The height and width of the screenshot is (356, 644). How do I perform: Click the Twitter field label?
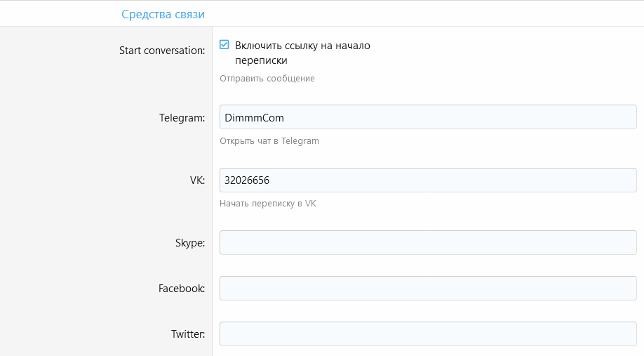pos(187,334)
